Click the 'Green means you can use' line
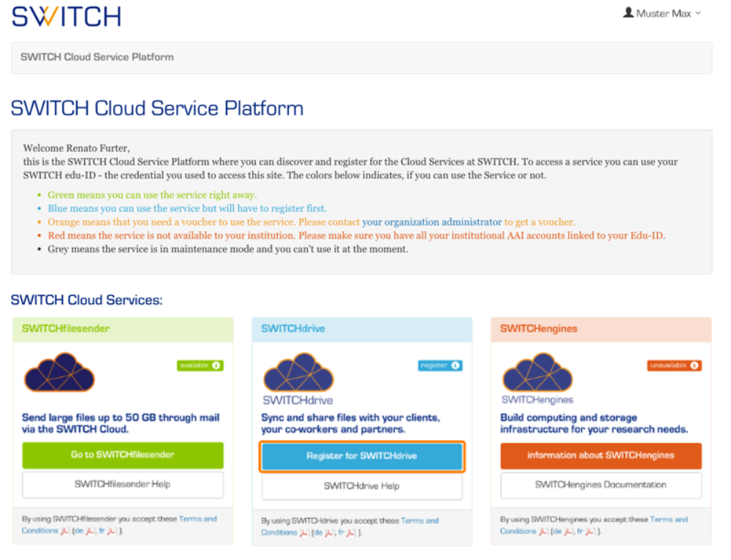Screen dimensions: 731x560 tap(152, 195)
